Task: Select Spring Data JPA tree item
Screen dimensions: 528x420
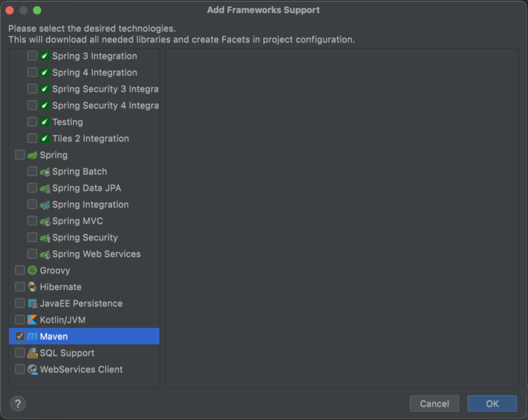Action: click(x=87, y=188)
